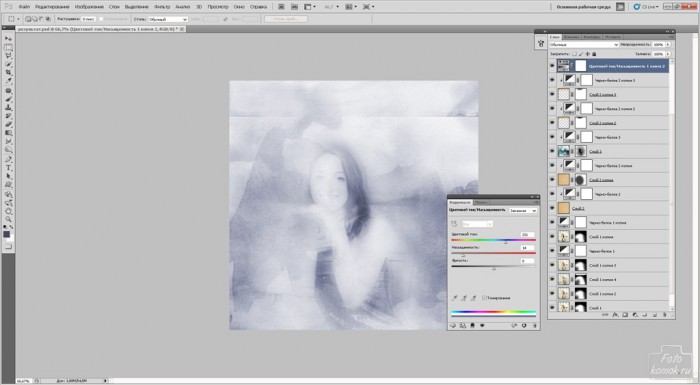Click Lock position icon in Layers panel
Image resolution: width=700 pixels, height=385 pixels.
point(588,54)
